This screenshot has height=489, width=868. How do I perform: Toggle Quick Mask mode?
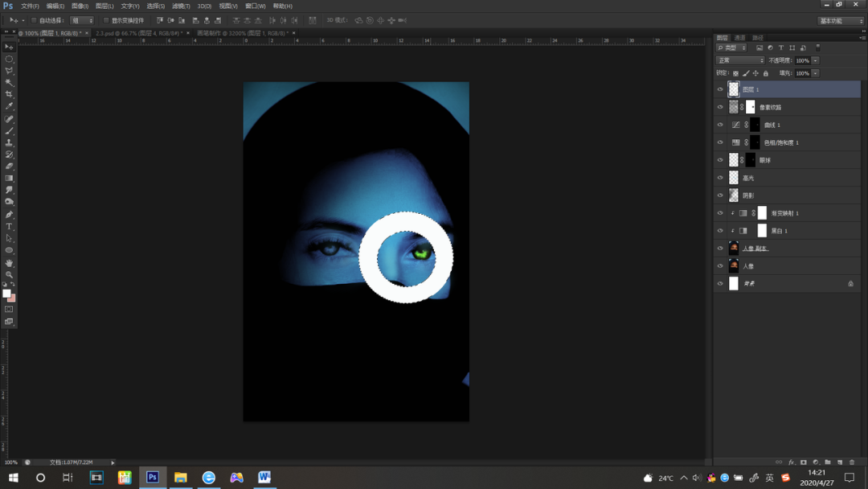pyautogui.click(x=9, y=310)
